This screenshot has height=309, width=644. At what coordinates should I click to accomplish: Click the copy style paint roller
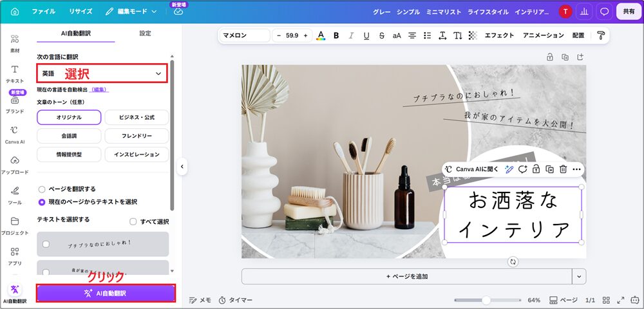point(601,35)
